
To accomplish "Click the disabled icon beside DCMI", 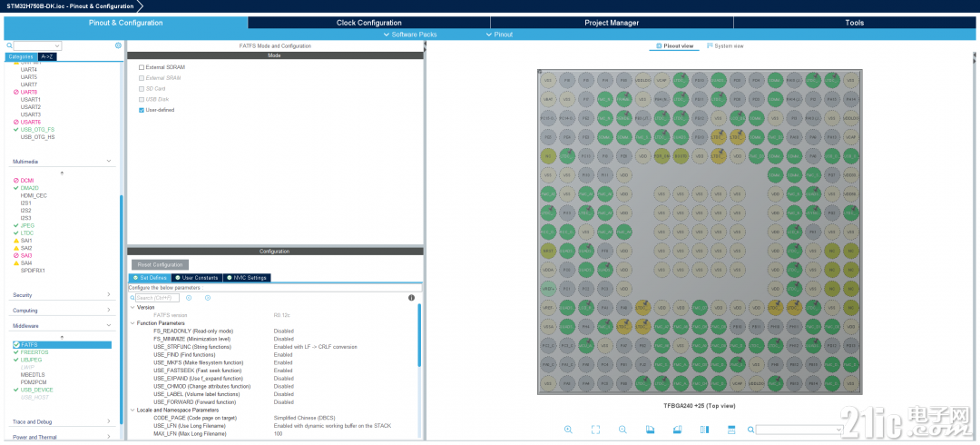I will pos(16,180).
